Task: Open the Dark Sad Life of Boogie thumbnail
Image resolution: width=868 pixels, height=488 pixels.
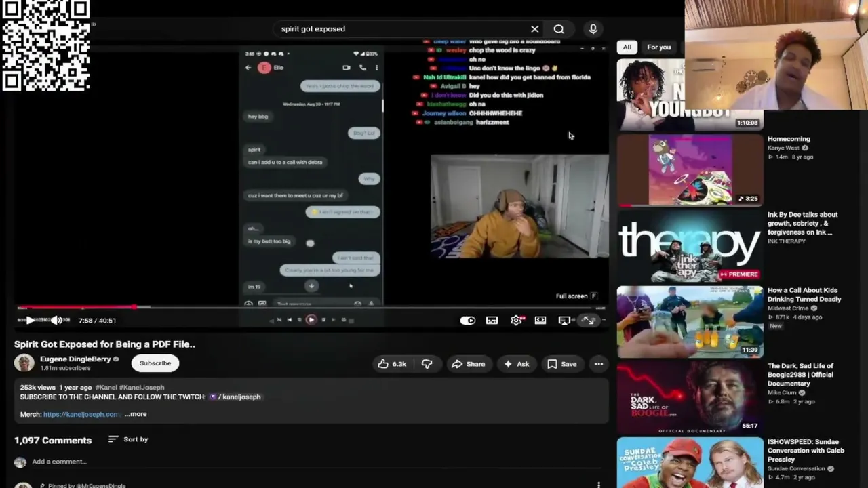Action: 690,397
